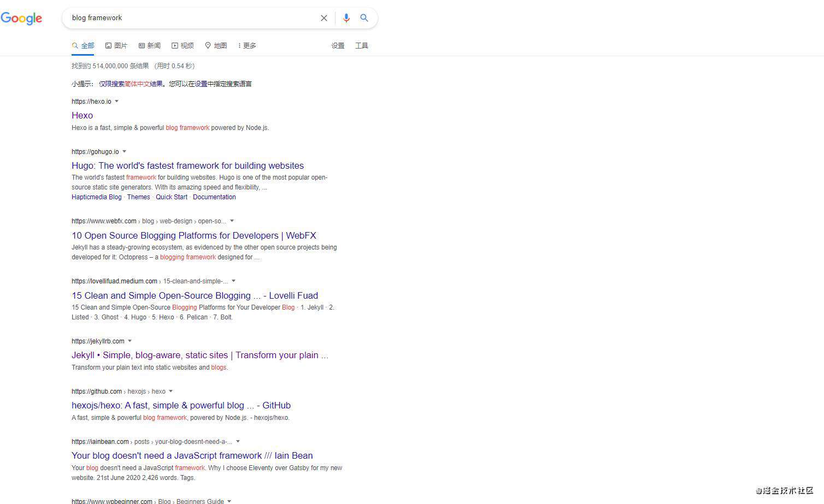824x504 pixels.
Task: Open 工具 search tools
Action: pyautogui.click(x=362, y=45)
